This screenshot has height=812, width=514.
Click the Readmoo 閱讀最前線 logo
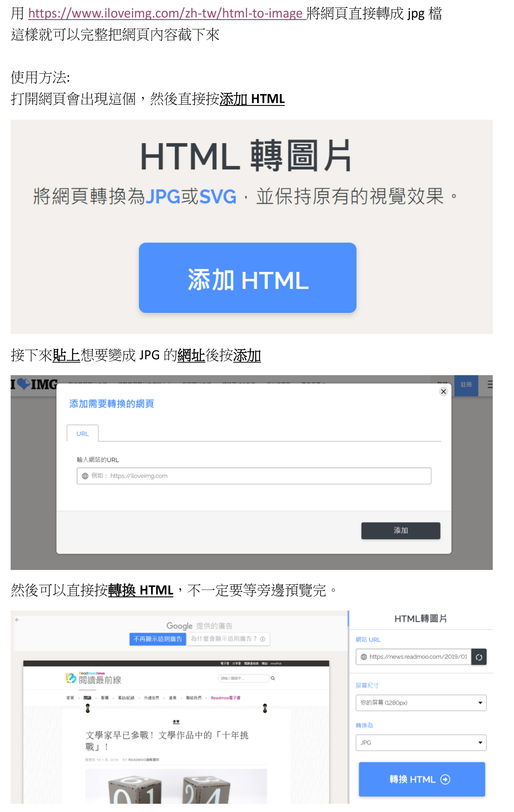point(93,678)
